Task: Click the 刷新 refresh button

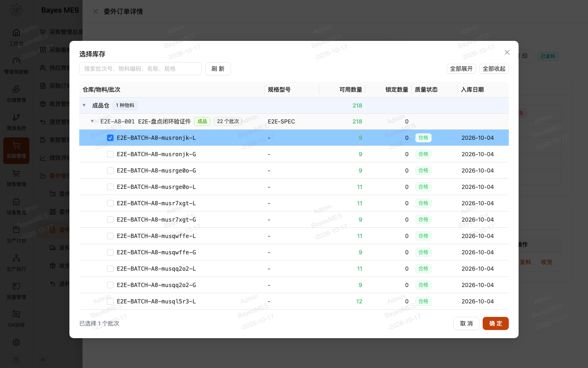Action: tap(218, 69)
